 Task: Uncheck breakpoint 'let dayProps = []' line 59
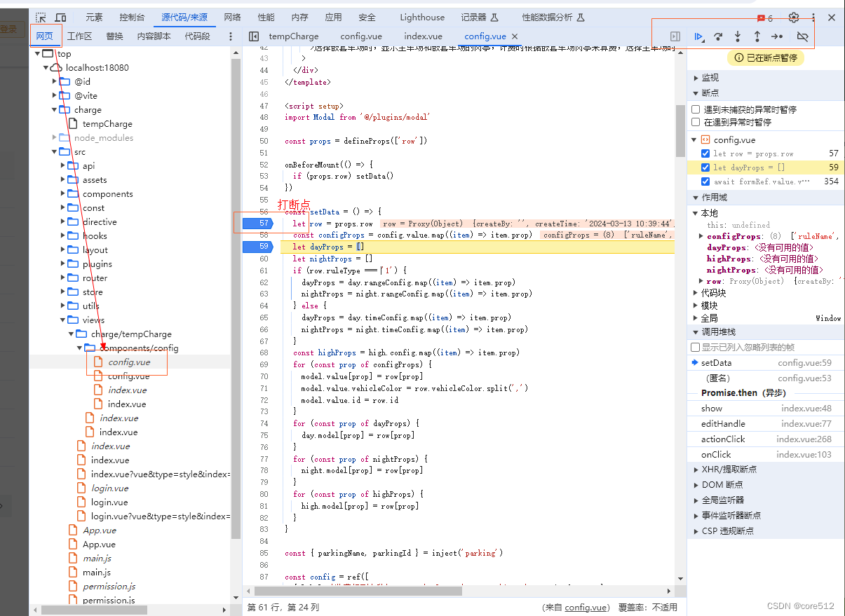pyautogui.click(x=705, y=167)
